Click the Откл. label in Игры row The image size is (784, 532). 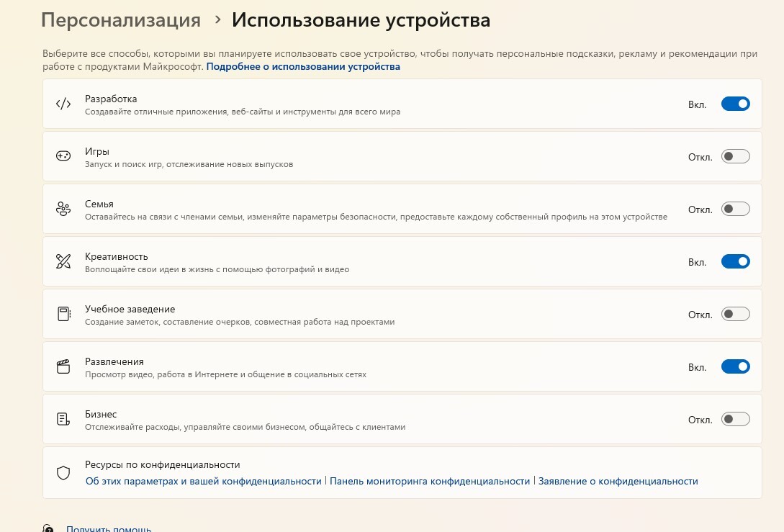[700, 157]
